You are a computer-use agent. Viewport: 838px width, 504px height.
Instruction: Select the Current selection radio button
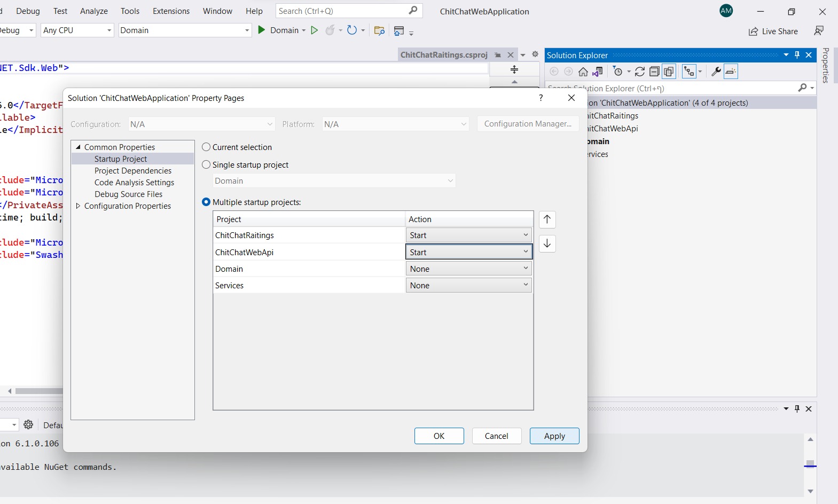click(206, 147)
